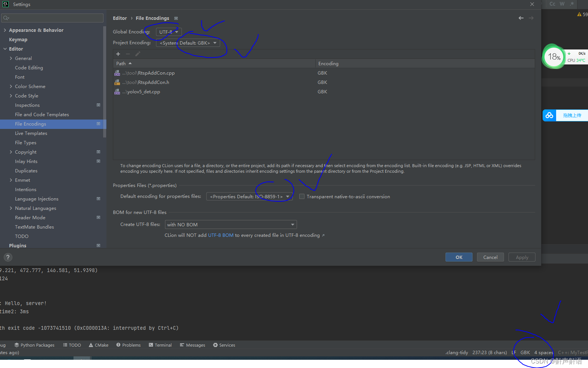Sort the table by Path column

[214, 64]
